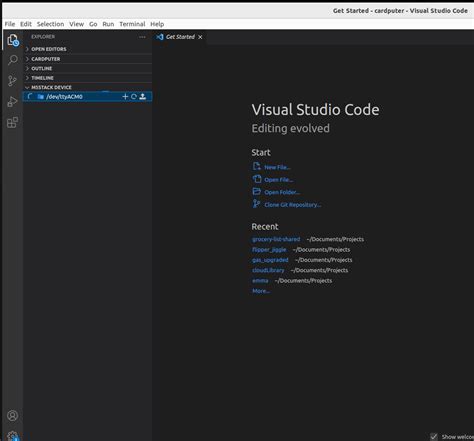Open the Run and Debug icon
The image size is (474, 441).
pyautogui.click(x=12, y=102)
